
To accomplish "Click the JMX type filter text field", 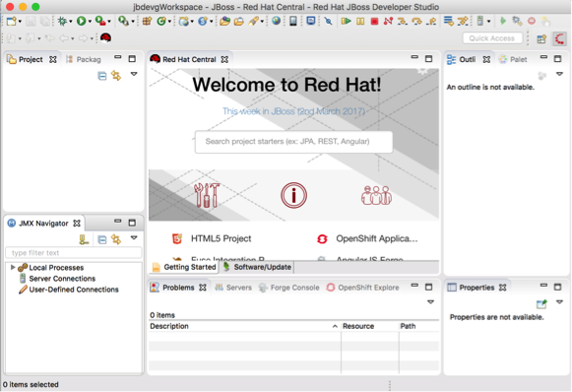I will (x=73, y=252).
